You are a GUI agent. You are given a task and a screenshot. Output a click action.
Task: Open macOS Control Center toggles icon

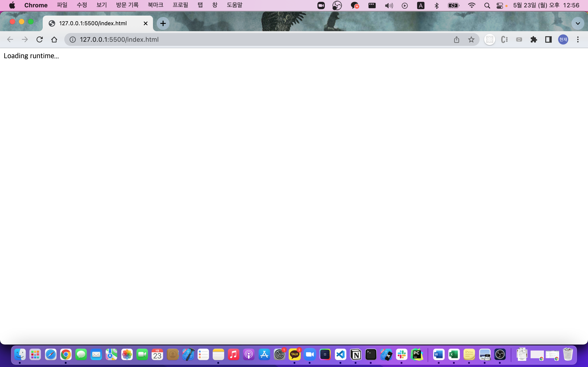tap(500, 6)
